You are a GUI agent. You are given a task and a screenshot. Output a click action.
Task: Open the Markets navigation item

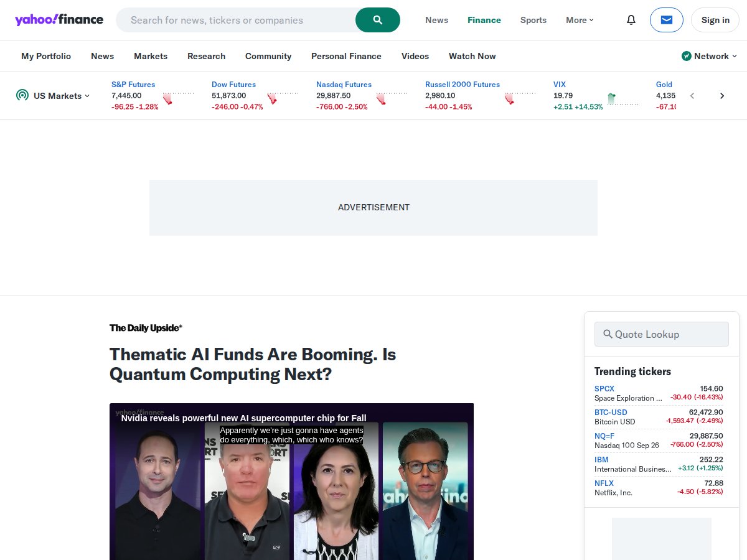point(151,56)
